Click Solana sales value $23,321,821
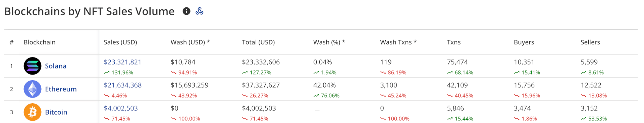The height and width of the screenshot is (123, 644). pos(122,62)
